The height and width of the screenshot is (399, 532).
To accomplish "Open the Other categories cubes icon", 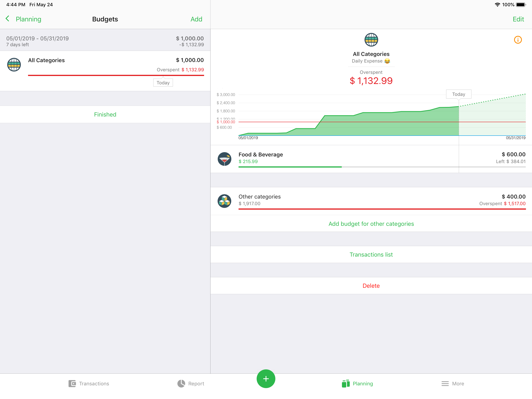I will [x=224, y=201].
